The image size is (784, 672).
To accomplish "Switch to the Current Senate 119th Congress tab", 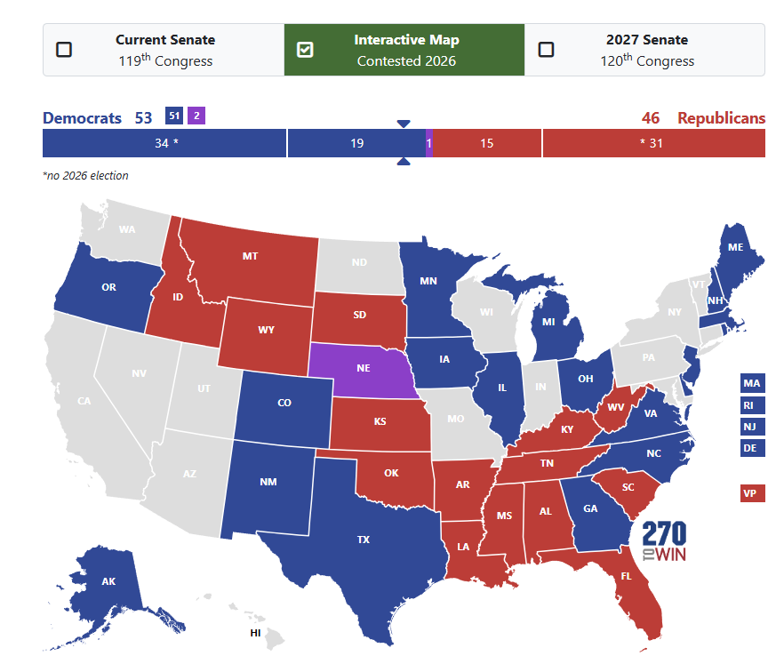I will coord(164,50).
